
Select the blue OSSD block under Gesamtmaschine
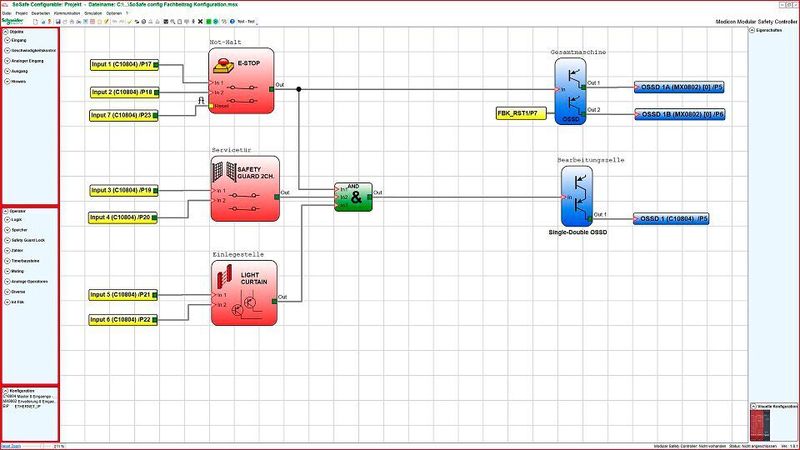(570, 91)
